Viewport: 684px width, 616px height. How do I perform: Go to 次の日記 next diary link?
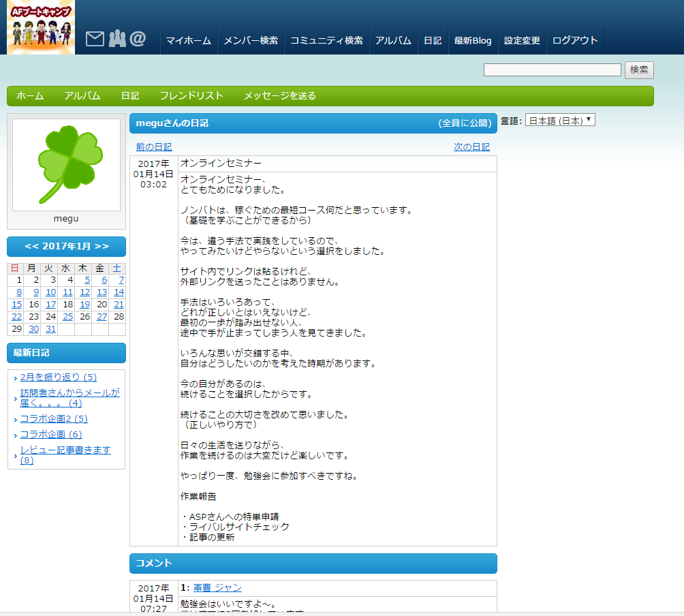[x=471, y=147]
